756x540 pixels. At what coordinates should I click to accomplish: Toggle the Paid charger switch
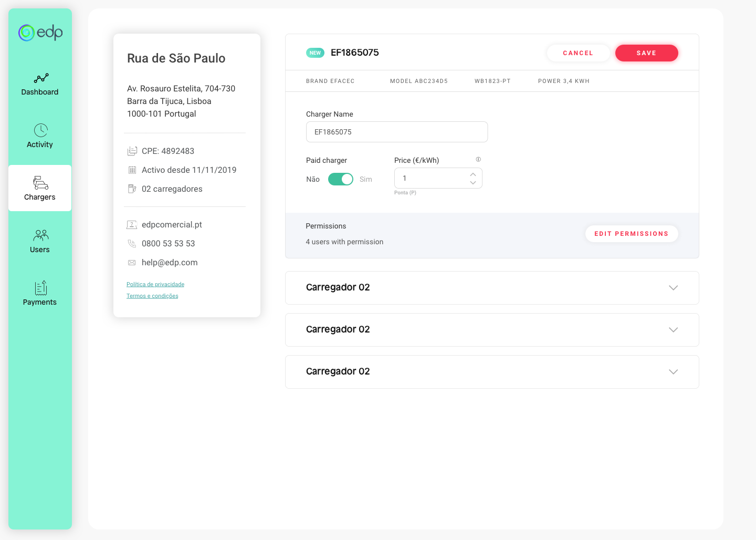click(341, 179)
